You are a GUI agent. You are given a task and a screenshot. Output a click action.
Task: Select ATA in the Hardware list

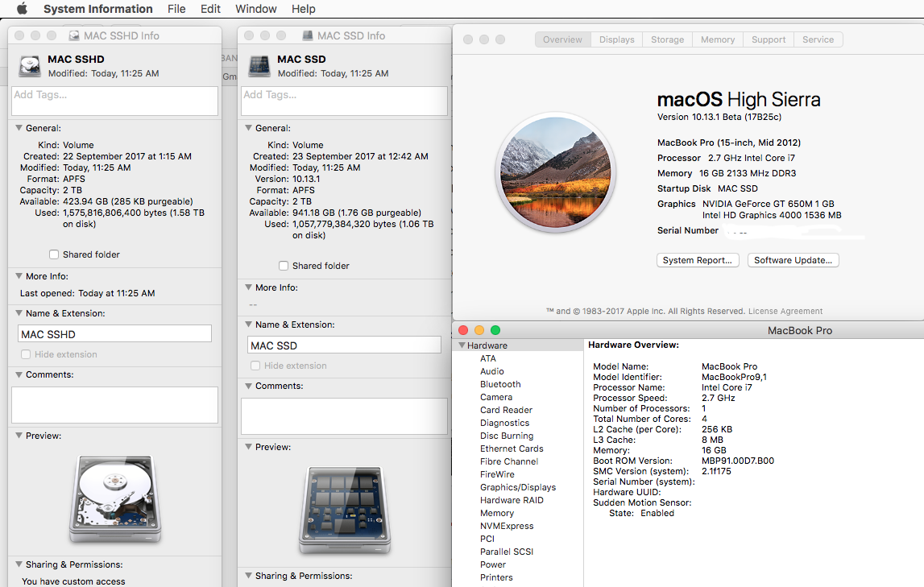488,358
